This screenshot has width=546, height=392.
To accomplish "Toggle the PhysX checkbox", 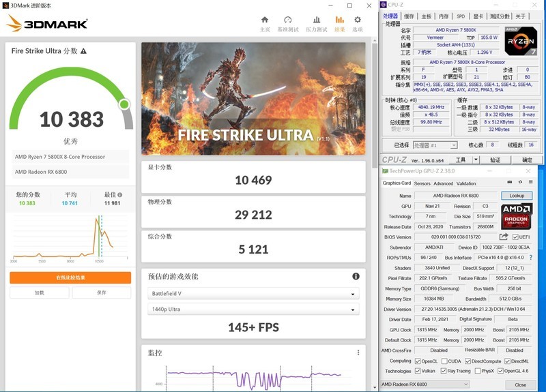I will [x=478, y=371].
